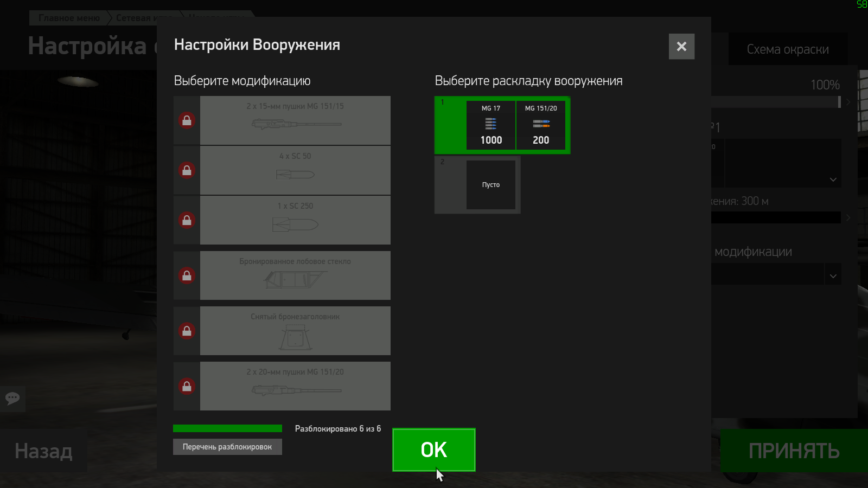Viewport: 868px width, 488px height.
Task: Click the MG 17 ammo belt icon
Action: pos(490,124)
